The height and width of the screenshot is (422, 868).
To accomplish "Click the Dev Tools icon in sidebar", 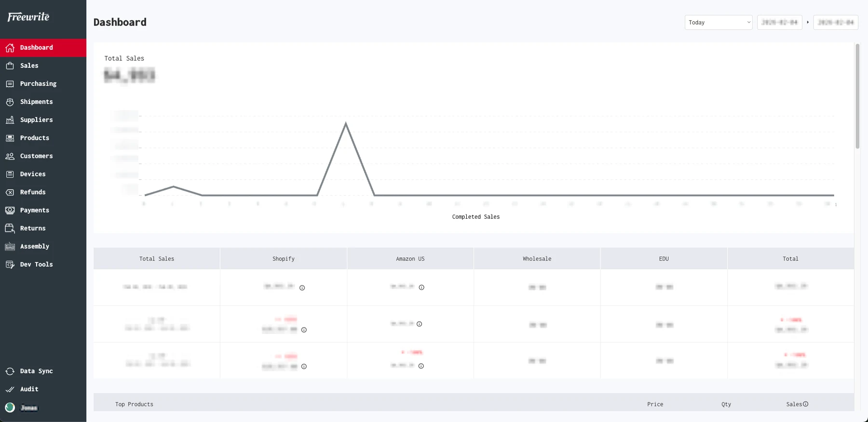I will [10, 264].
